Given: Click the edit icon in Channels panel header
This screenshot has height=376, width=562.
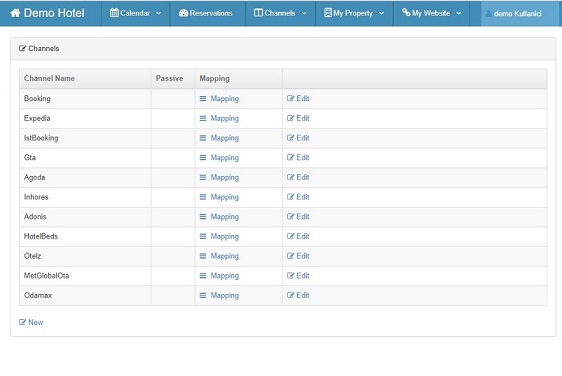Looking at the screenshot, I should point(23,48).
